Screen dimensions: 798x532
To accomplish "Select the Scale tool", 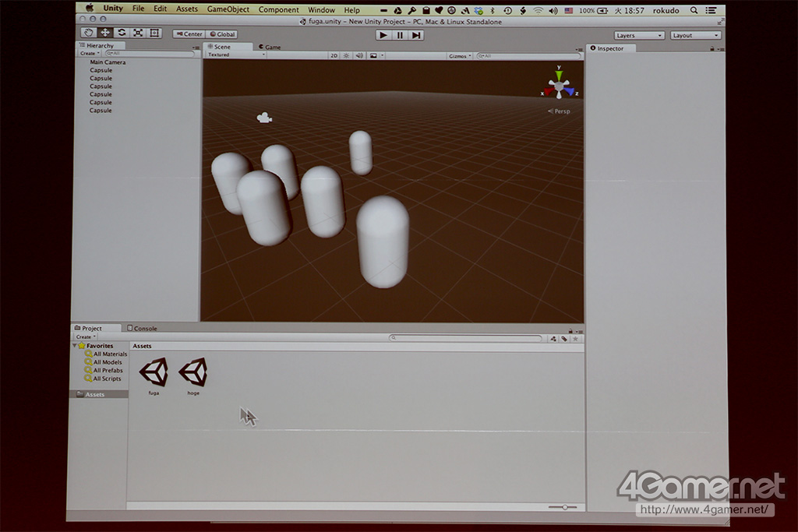I will (138, 33).
